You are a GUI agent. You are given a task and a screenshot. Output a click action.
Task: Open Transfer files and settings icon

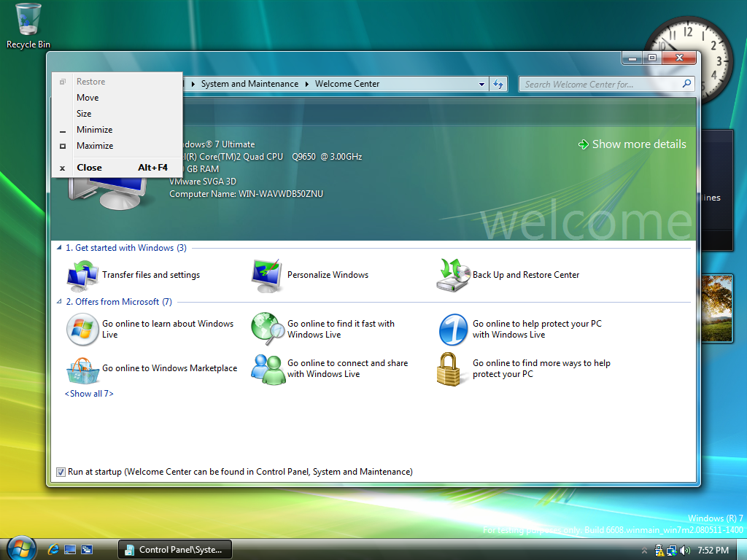(82, 276)
